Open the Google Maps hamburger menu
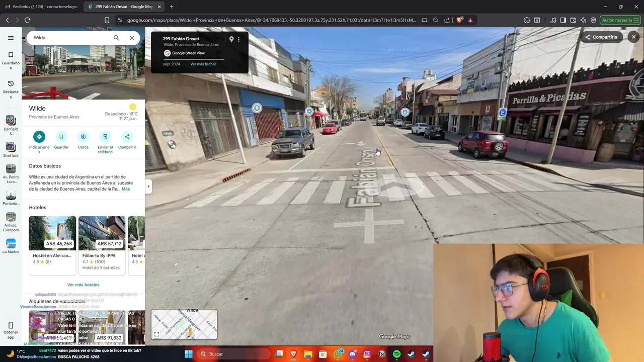Image resolution: width=644 pixels, height=362 pixels. click(11, 38)
